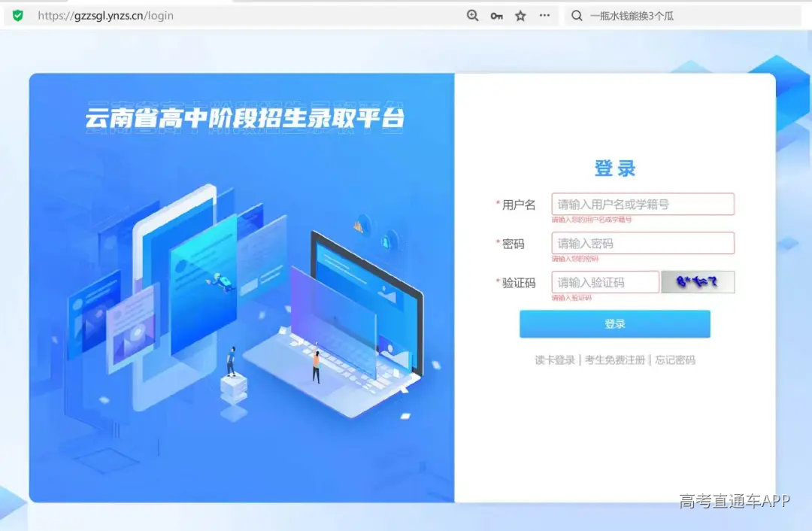
Task: Click the blue 登录 submit button
Action: tap(615, 323)
